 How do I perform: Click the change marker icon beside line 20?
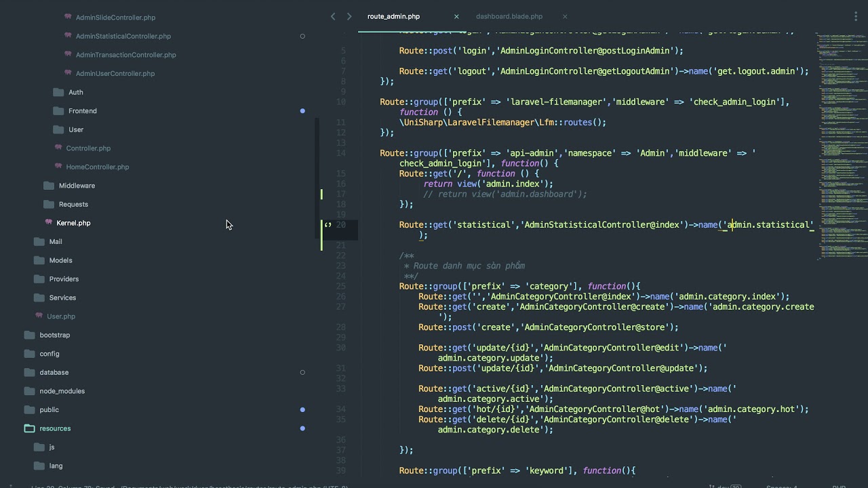pos(328,225)
